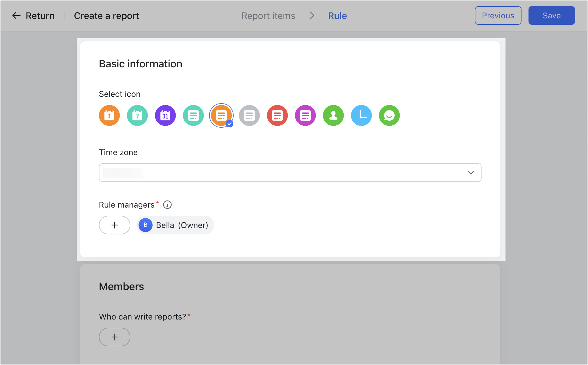Screen dimensions: 588x365
Task: Select the red report icon
Action: (x=277, y=115)
